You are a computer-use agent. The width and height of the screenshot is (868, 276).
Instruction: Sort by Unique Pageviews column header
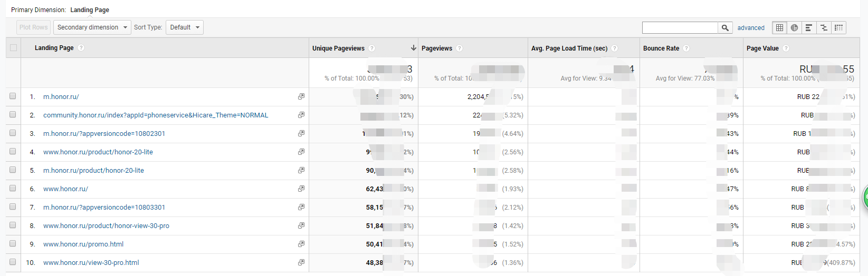coord(338,48)
